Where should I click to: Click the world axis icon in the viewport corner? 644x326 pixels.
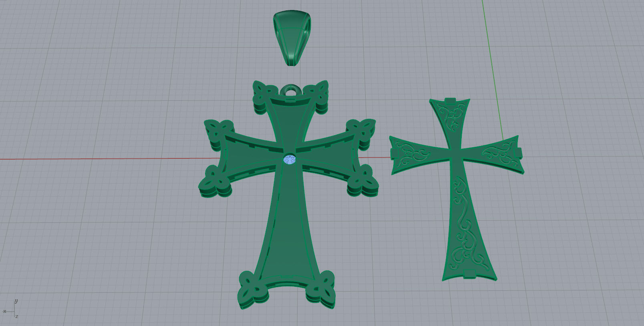(x=11, y=309)
